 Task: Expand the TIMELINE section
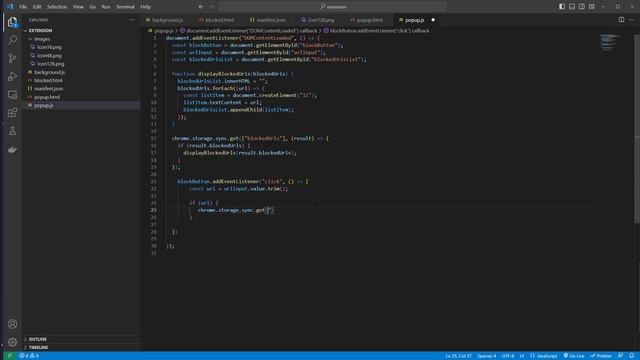click(38, 347)
